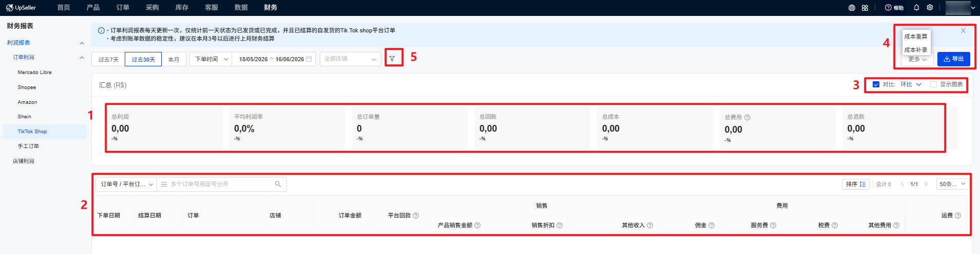Open 产品 menu
980x254 pixels.
pyautogui.click(x=93, y=8)
